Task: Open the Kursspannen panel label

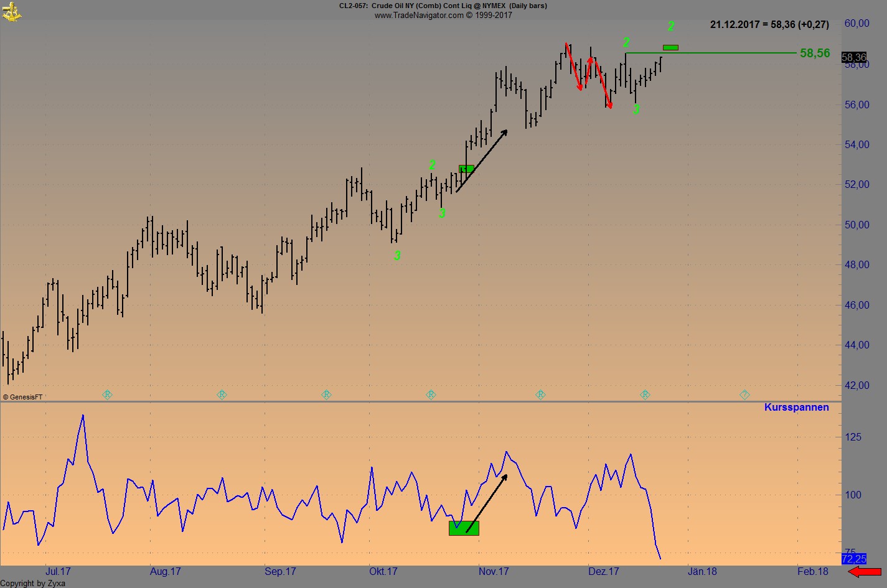Action: (x=797, y=407)
